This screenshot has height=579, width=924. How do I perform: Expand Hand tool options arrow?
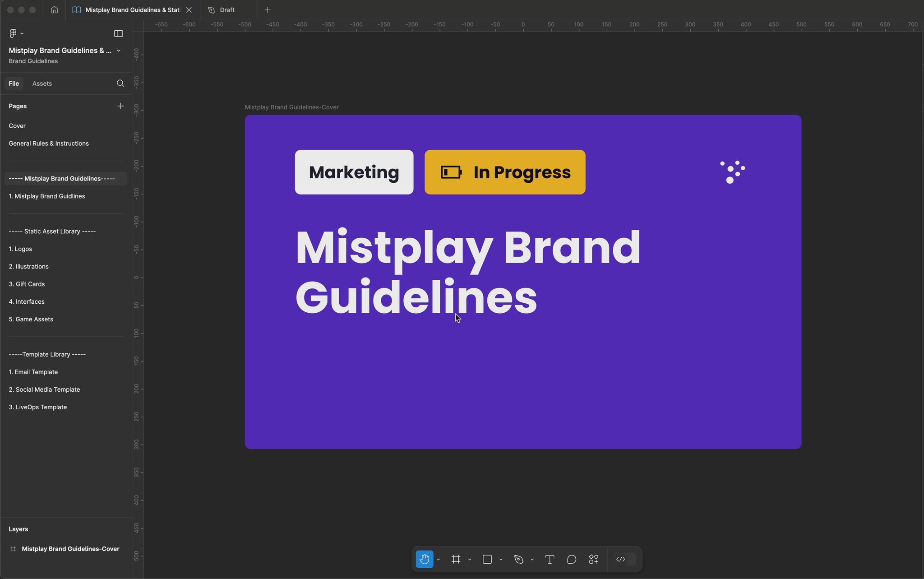click(438, 560)
